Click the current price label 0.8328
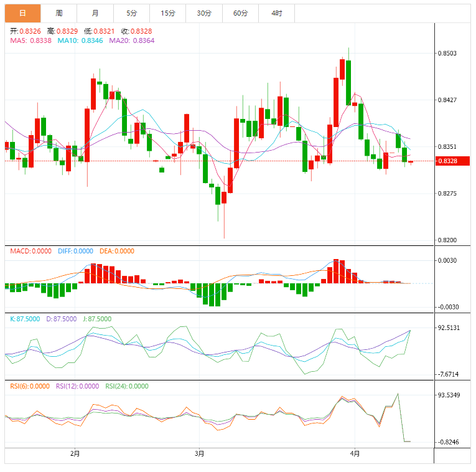 click(452, 161)
